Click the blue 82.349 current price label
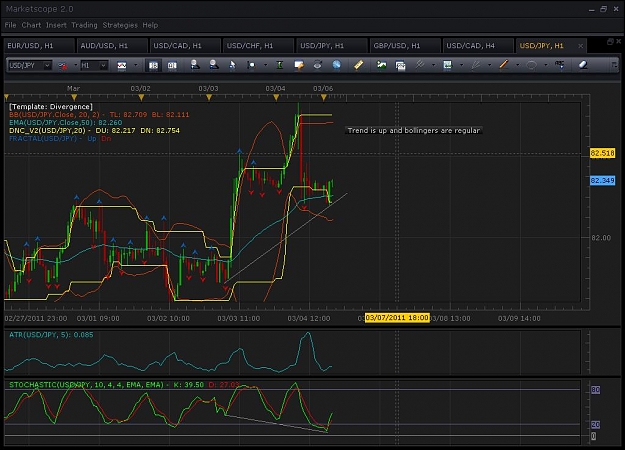This screenshot has width=625, height=450. tap(602, 181)
